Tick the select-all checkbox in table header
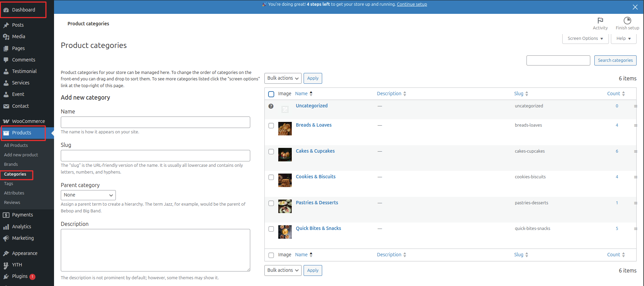Screen dimensions: 644x286 pyautogui.click(x=271, y=94)
